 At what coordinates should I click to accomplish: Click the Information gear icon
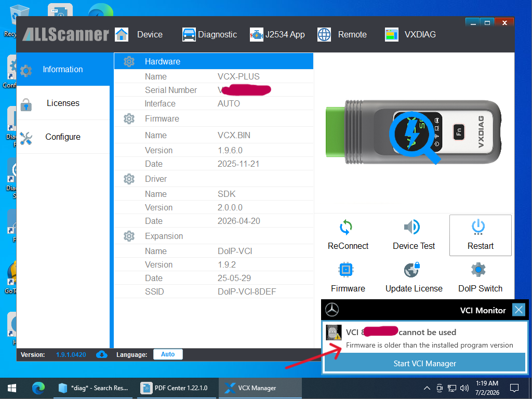[x=26, y=71]
